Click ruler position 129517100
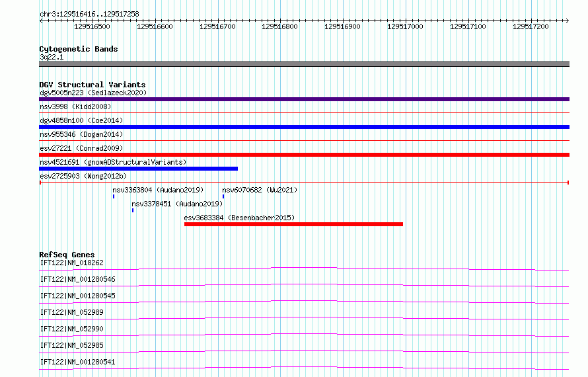This screenshot has height=377, width=588. 468,26
